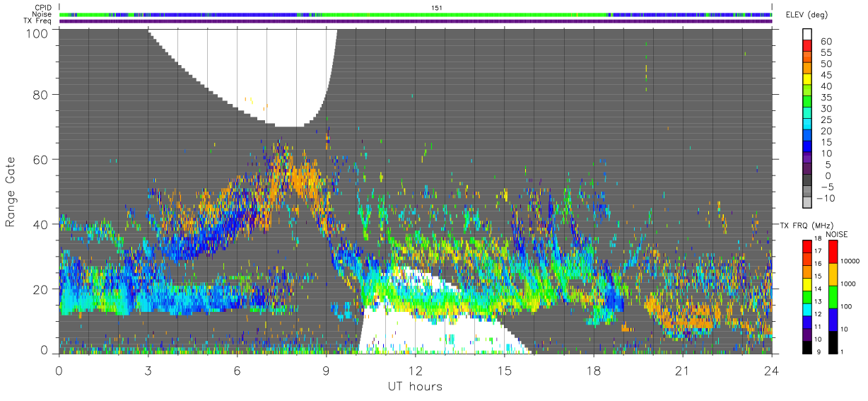This screenshot has height=401, width=868.
Task: Click the Noise row label
Action: click(x=42, y=14)
